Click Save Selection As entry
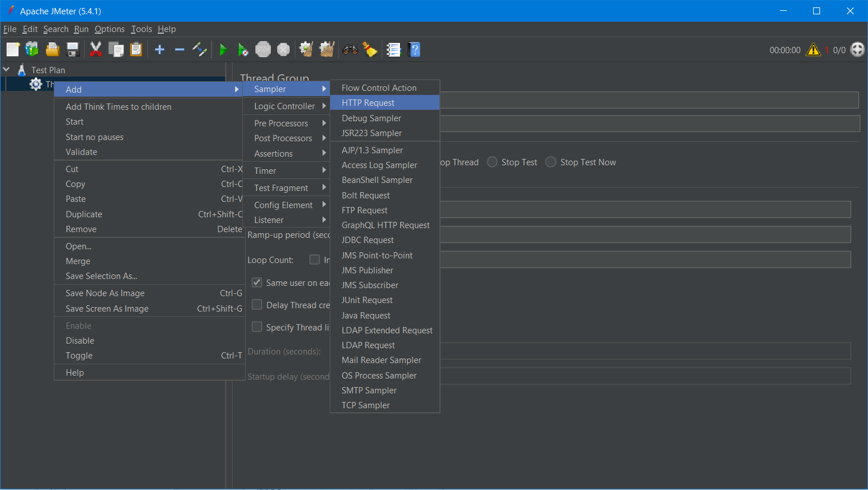Viewport: 868px width, 490px height. coord(149,276)
